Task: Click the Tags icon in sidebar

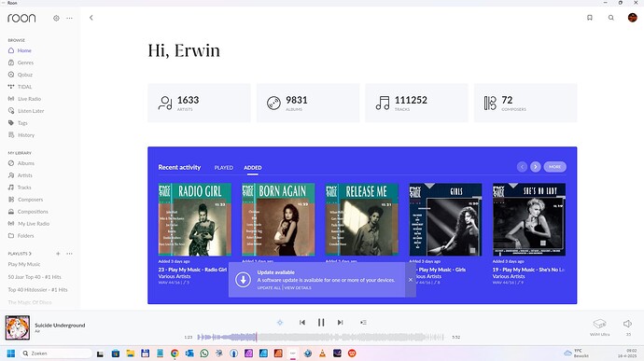Action: coord(11,123)
